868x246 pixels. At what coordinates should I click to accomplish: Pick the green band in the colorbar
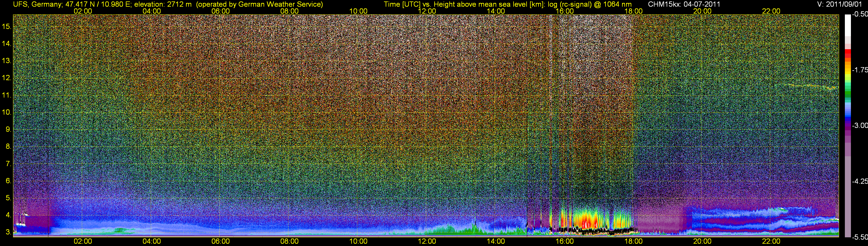(x=847, y=94)
